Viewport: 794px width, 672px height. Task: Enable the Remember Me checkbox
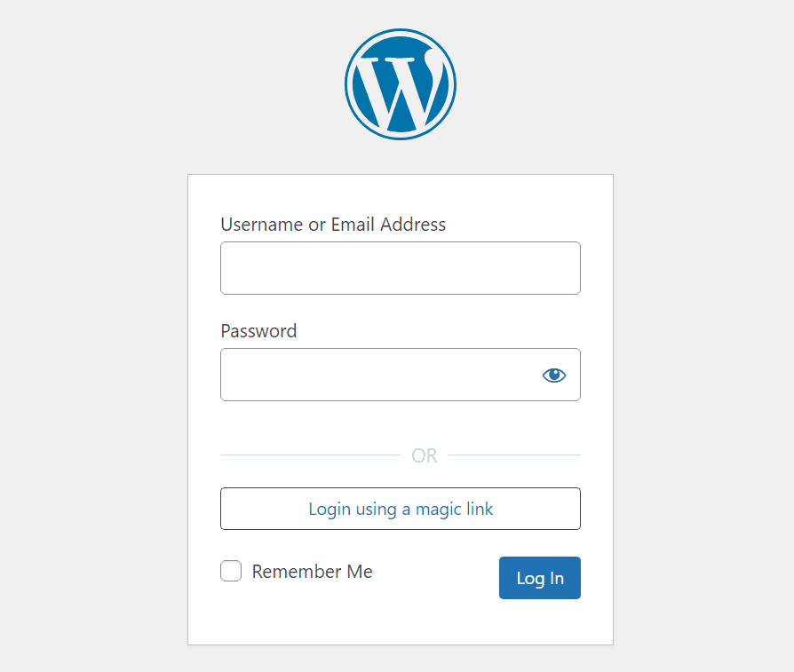coord(231,571)
